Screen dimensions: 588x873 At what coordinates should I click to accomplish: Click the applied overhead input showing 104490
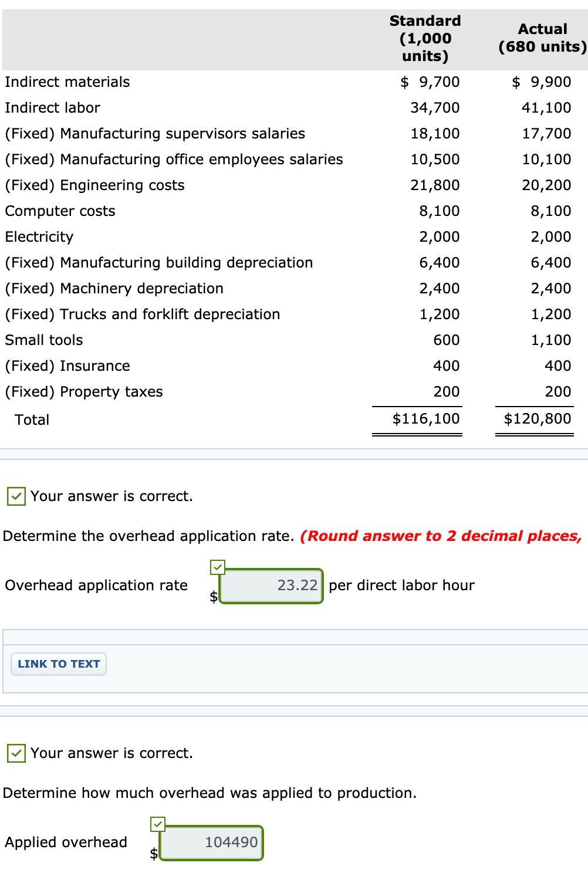pos(211,842)
